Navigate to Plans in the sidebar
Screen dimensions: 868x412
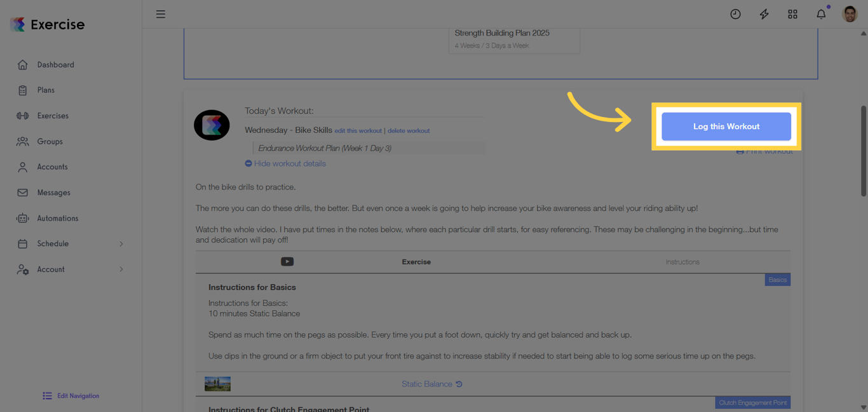(x=44, y=90)
